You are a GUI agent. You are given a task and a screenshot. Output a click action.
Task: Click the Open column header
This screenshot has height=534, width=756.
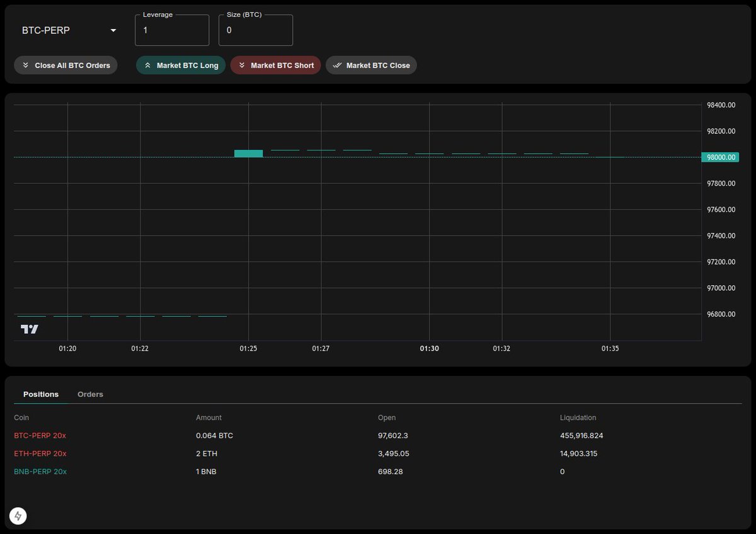coord(387,418)
